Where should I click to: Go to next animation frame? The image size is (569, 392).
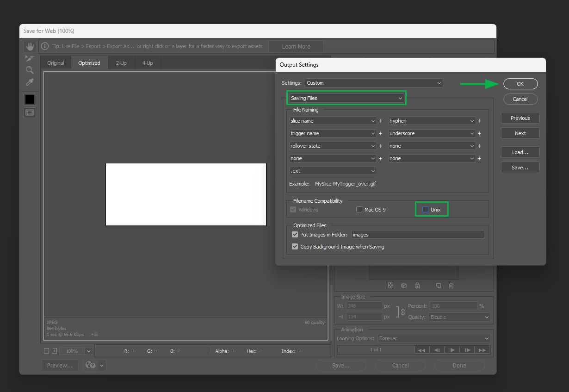(468, 350)
